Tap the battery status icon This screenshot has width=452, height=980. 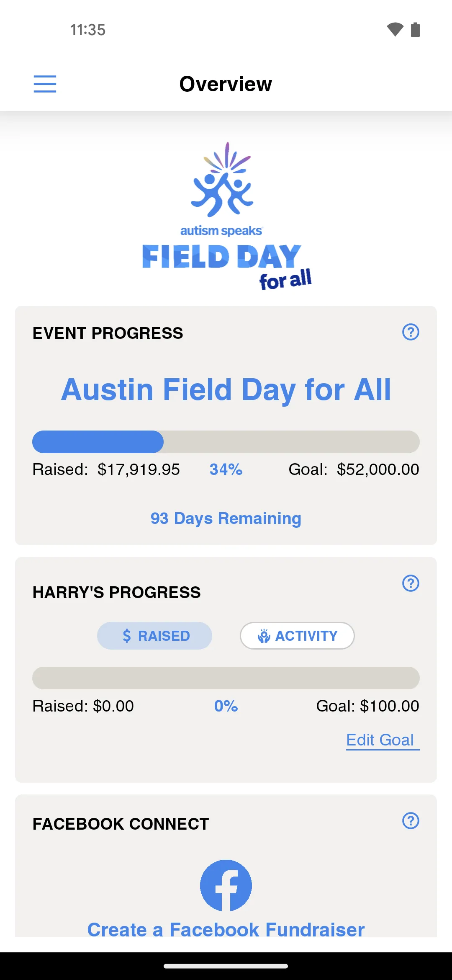(415, 30)
